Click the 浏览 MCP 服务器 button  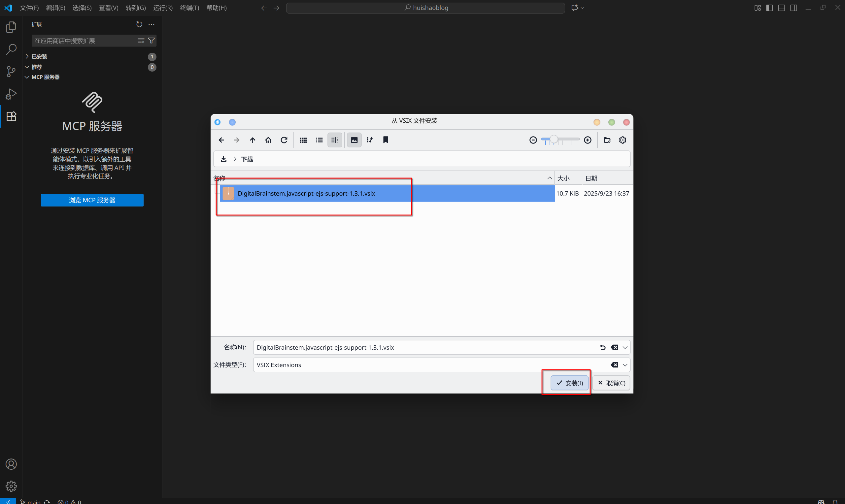[x=92, y=200]
